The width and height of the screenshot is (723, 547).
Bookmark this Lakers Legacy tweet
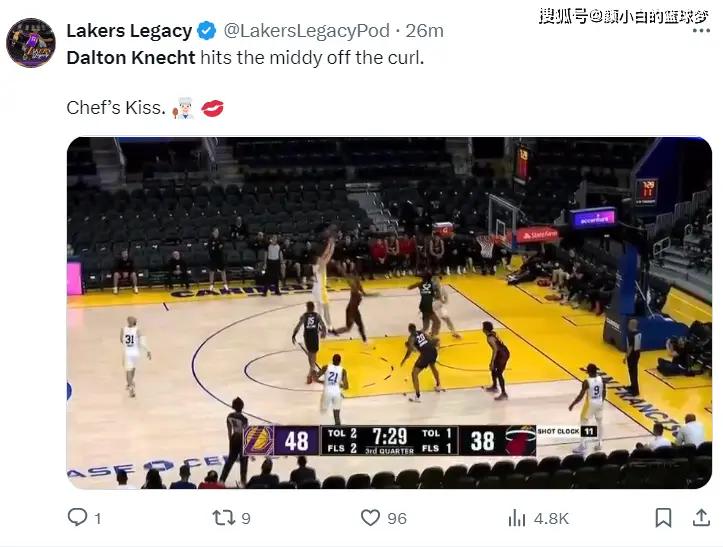(663, 517)
